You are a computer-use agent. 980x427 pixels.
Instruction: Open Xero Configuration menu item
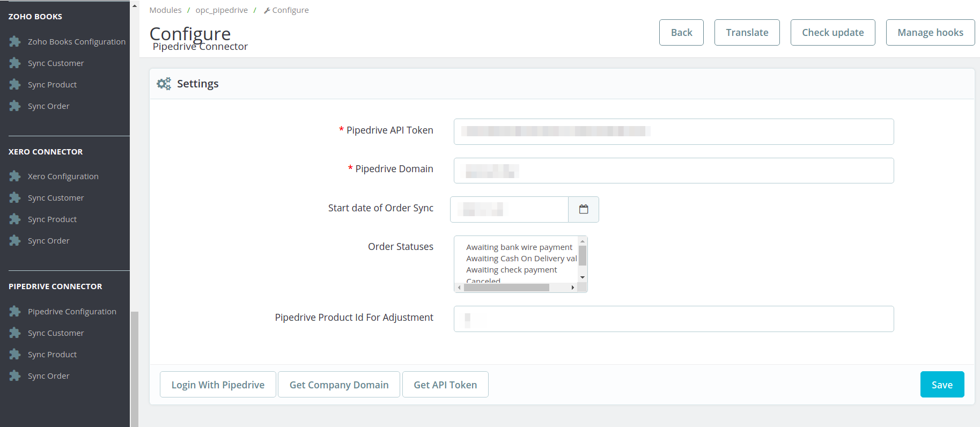click(x=63, y=176)
